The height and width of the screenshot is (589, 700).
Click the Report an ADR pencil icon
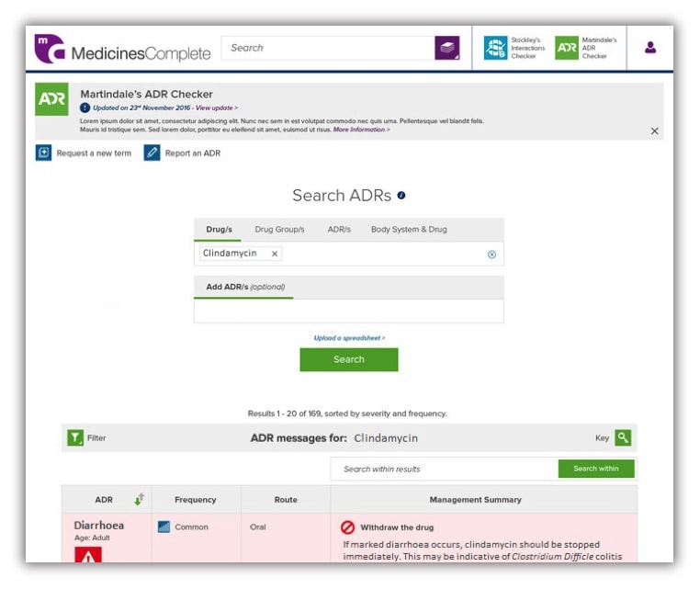tap(152, 153)
